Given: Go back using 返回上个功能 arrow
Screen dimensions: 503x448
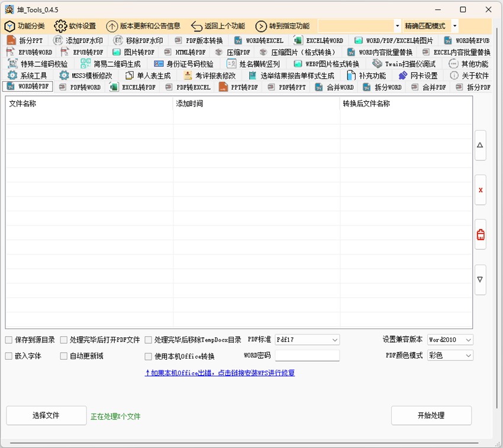Looking at the screenshot, I should tap(219, 26).
